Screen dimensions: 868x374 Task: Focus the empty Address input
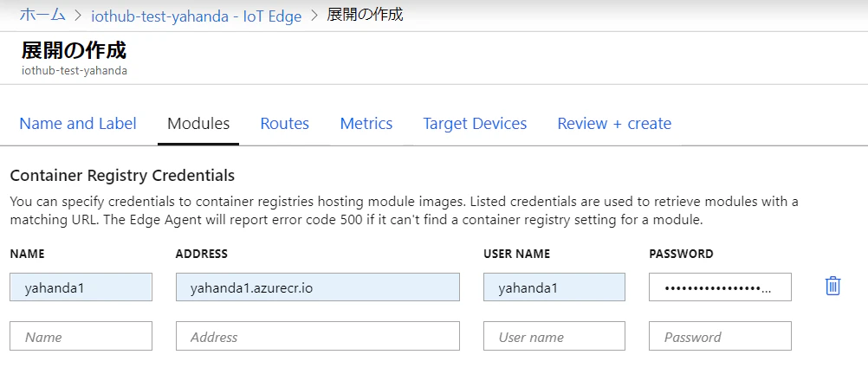(x=318, y=337)
